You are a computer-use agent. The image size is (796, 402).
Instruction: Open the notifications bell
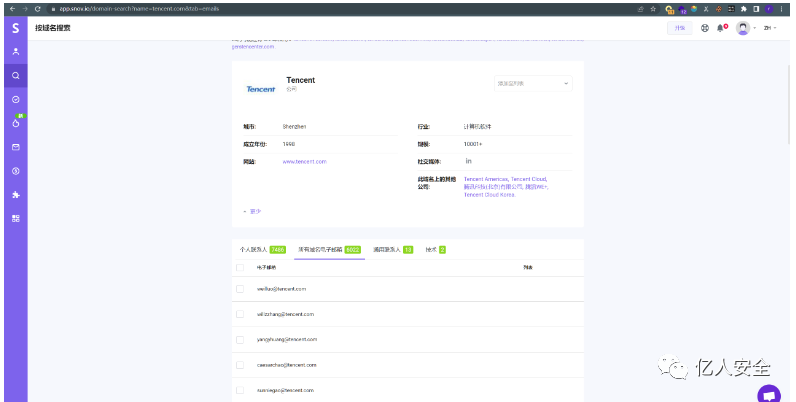coord(720,28)
